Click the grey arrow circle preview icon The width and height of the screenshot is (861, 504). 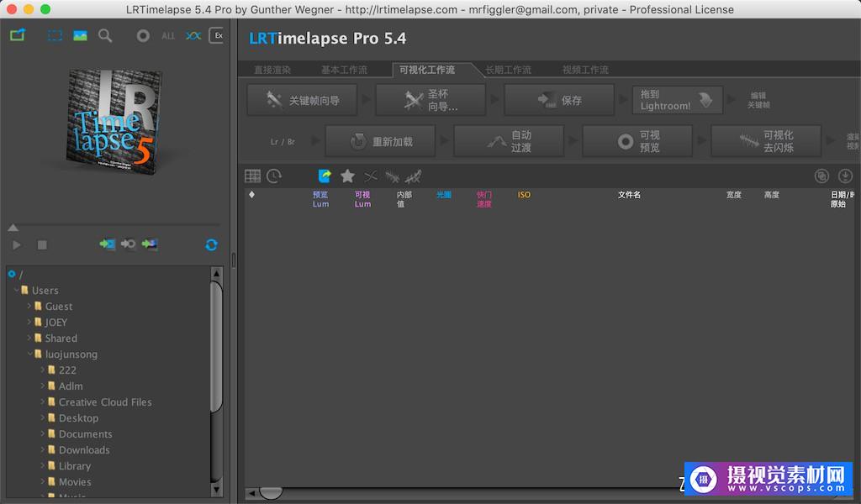[129, 244]
